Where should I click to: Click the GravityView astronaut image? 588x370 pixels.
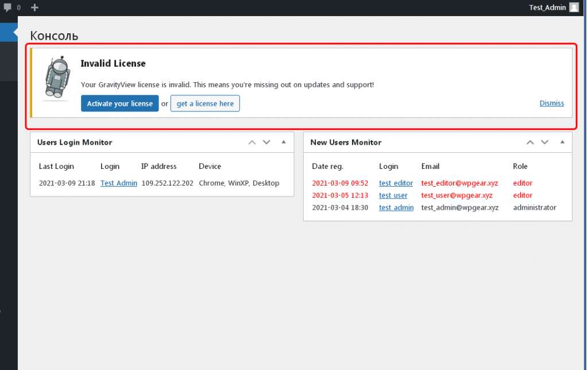click(57, 78)
